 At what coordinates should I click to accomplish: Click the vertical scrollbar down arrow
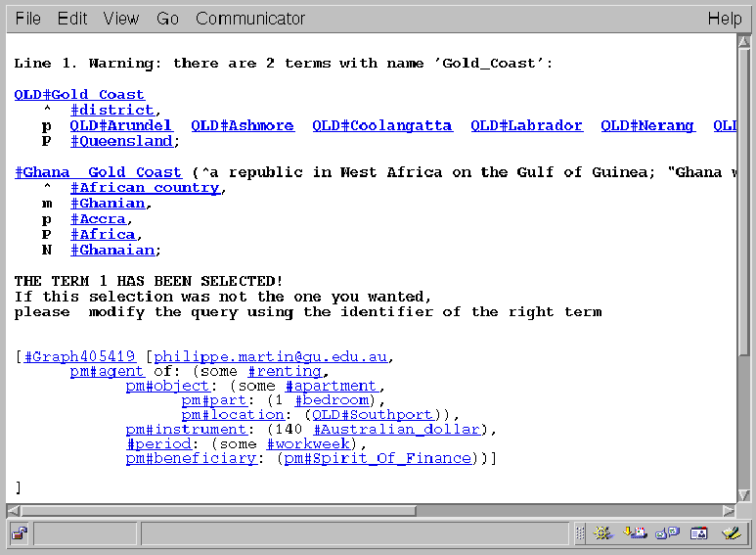click(745, 494)
